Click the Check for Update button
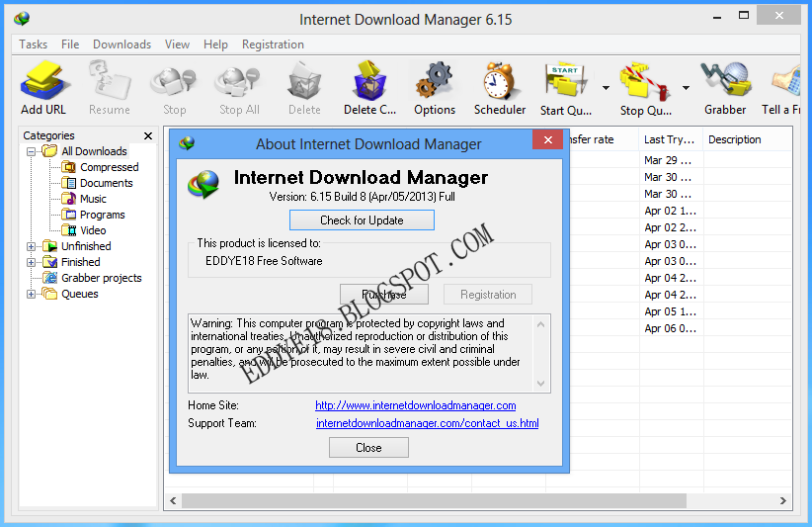812x527 pixels. pyautogui.click(x=362, y=220)
